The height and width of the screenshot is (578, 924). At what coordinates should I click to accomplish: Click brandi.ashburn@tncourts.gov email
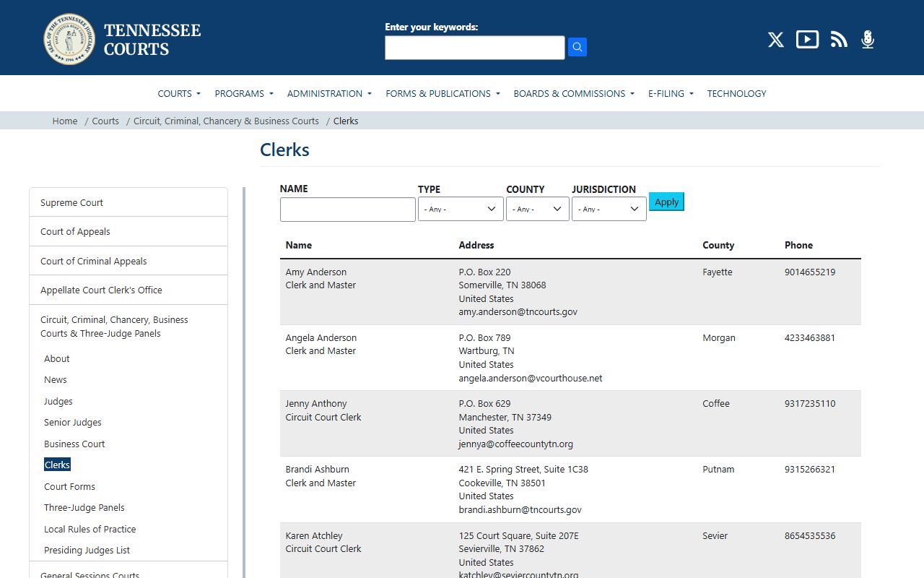520,509
